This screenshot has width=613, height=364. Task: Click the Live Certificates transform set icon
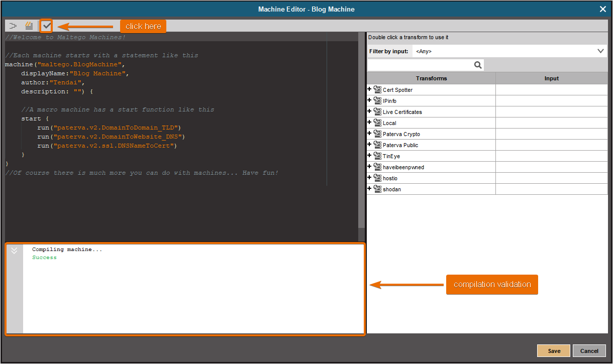point(377,111)
